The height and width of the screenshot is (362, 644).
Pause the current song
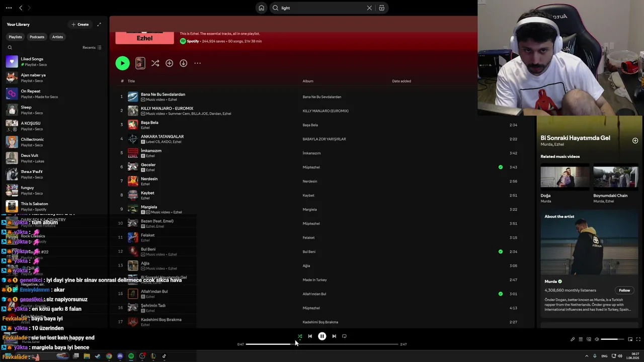click(x=322, y=336)
